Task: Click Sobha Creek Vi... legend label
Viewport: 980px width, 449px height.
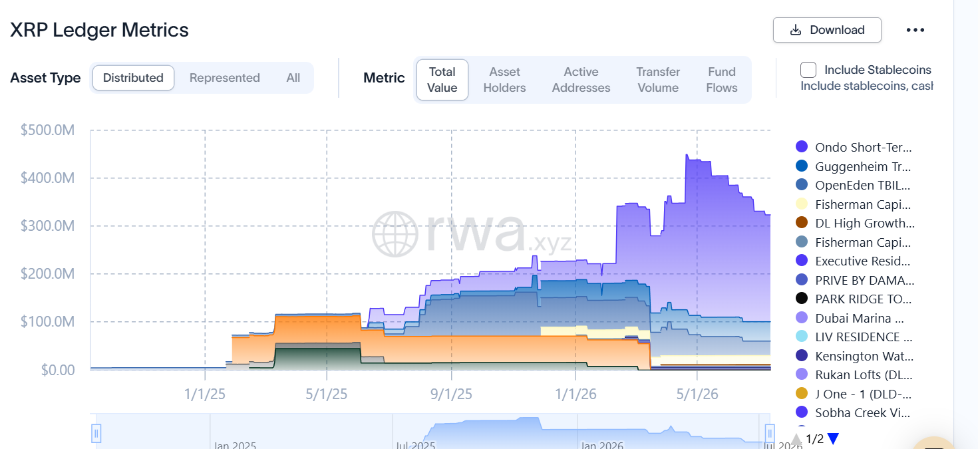Action: click(x=863, y=413)
